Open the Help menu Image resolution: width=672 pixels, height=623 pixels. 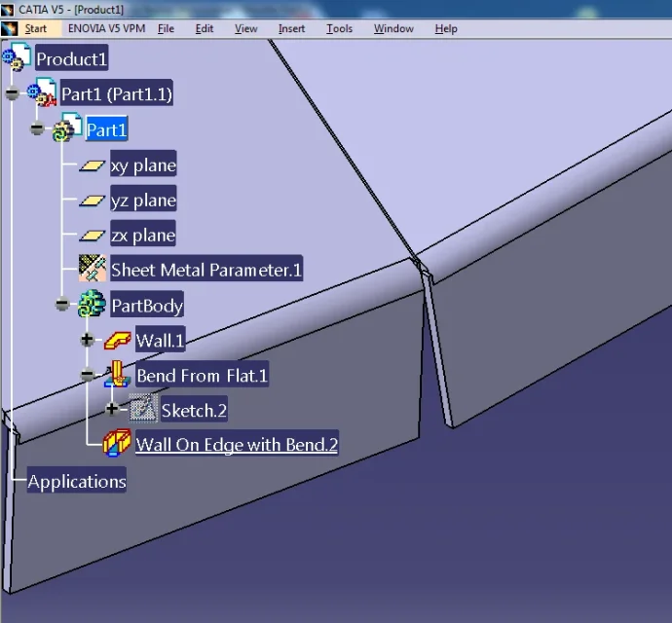click(446, 28)
